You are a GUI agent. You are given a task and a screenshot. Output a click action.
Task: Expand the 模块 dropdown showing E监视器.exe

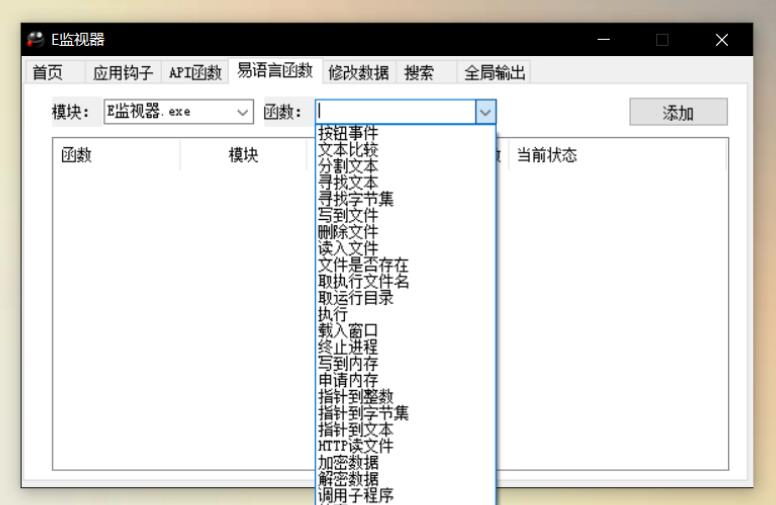(x=245, y=112)
